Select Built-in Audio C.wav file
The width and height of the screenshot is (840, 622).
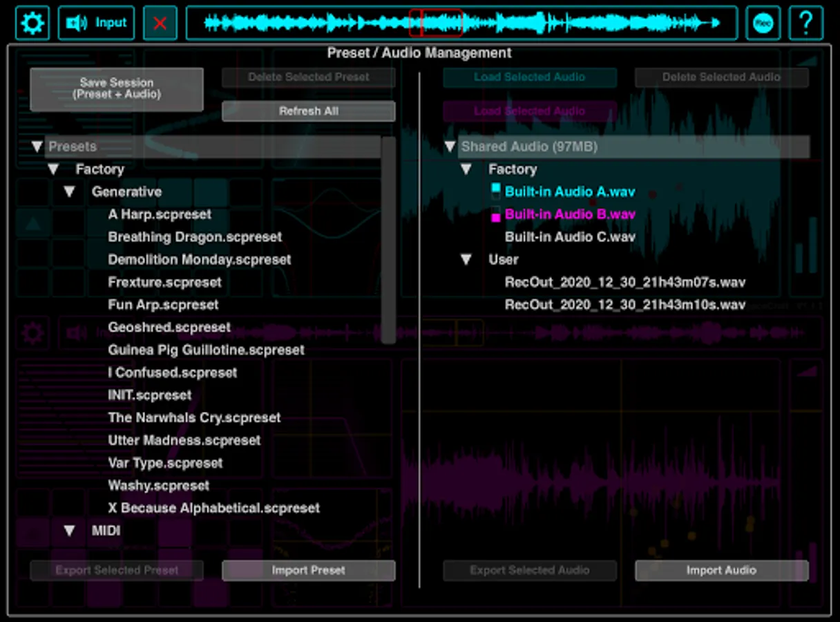tap(570, 237)
